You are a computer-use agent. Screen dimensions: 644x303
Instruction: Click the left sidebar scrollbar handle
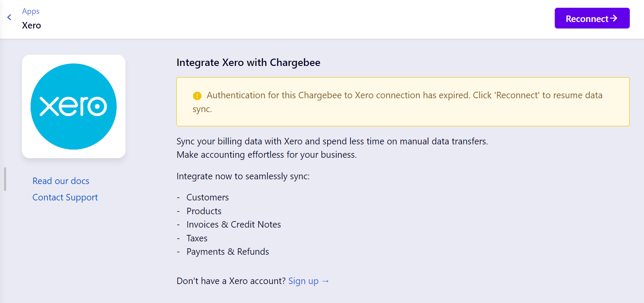pyautogui.click(x=5, y=179)
